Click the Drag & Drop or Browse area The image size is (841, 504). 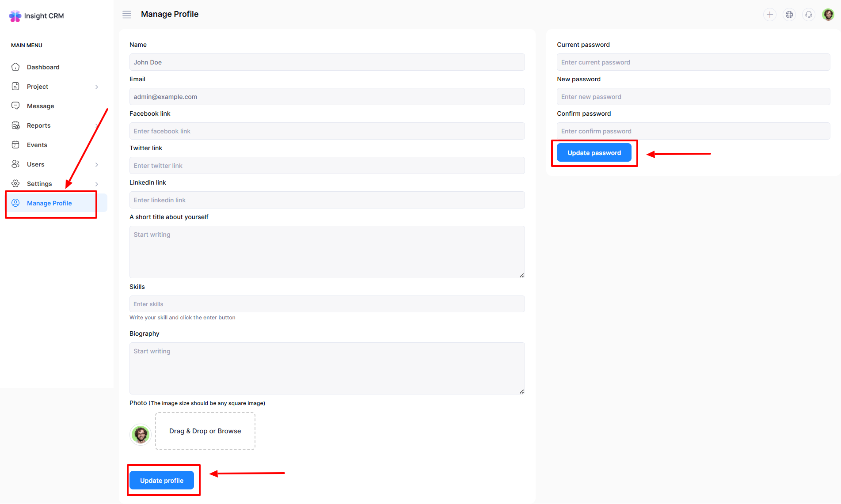205,431
